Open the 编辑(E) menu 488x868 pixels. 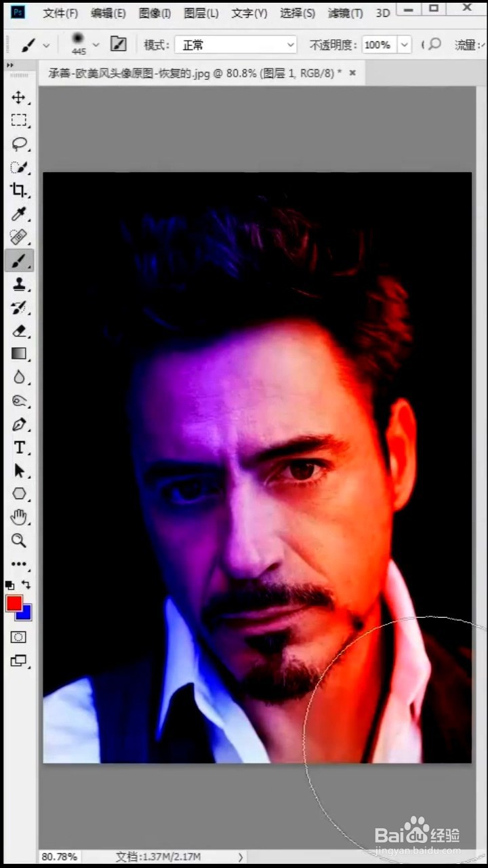click(108, 13)
